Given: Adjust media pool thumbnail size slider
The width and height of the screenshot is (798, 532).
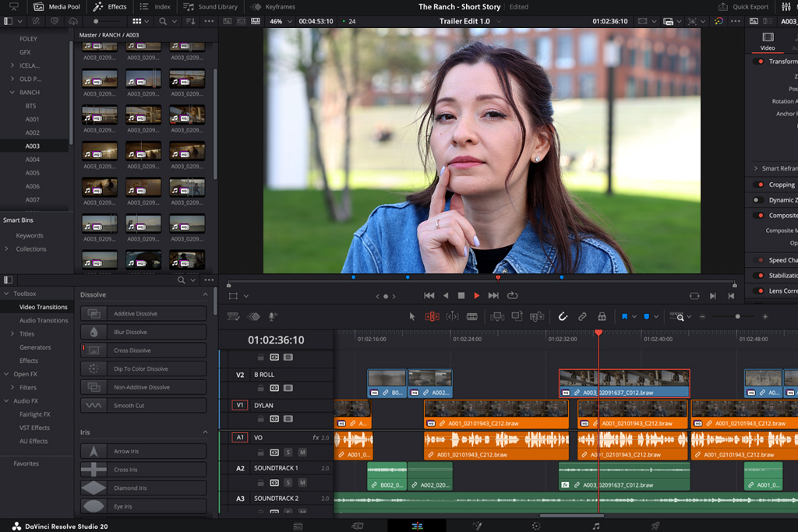Looking at the screenshot, I should tap(96, 21).
